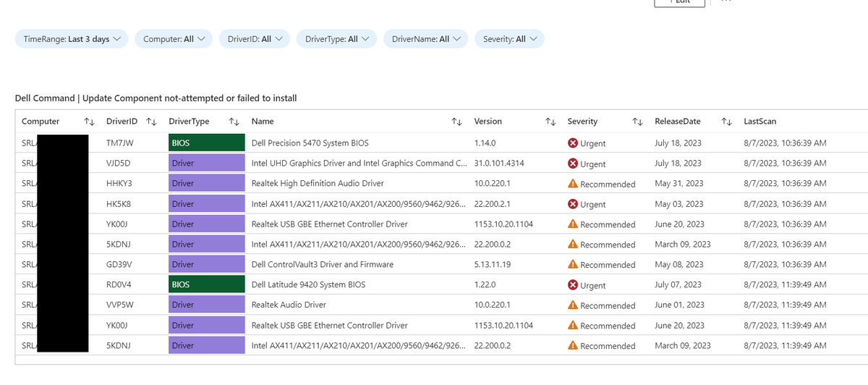Click version cell 22.200.2.1

point(492,204)
